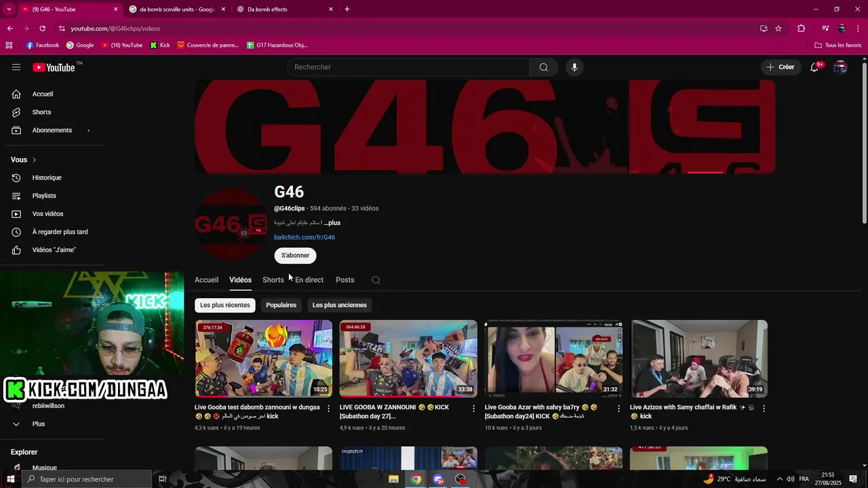Image resolution: width=868 pixels, height=488 pixels.
Task: Open options for LIVE GOOBA W ZANNOUNI video
Action: [474, 408]
